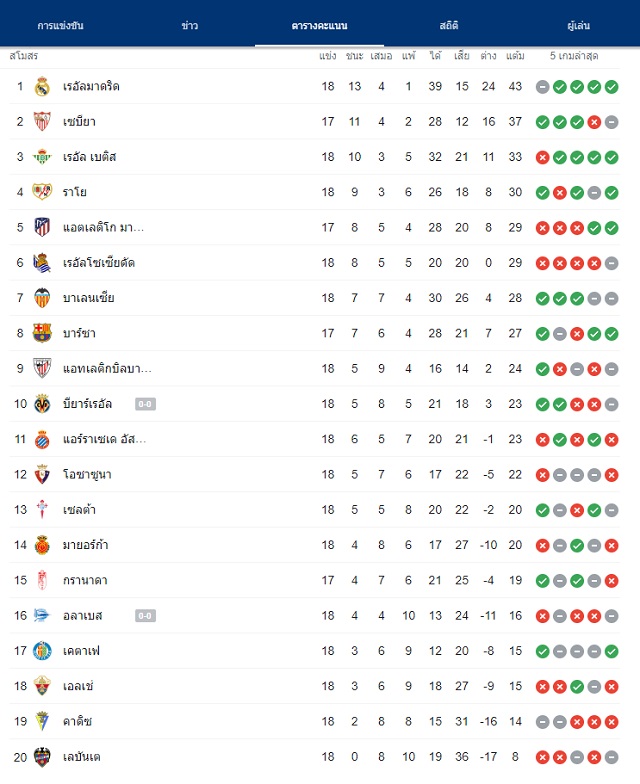Image resolution: width=640 pixels, height=784 pixels.
Task: Click the แต้ม points column header
Action: pyautogui.click(x=515, y=56)
